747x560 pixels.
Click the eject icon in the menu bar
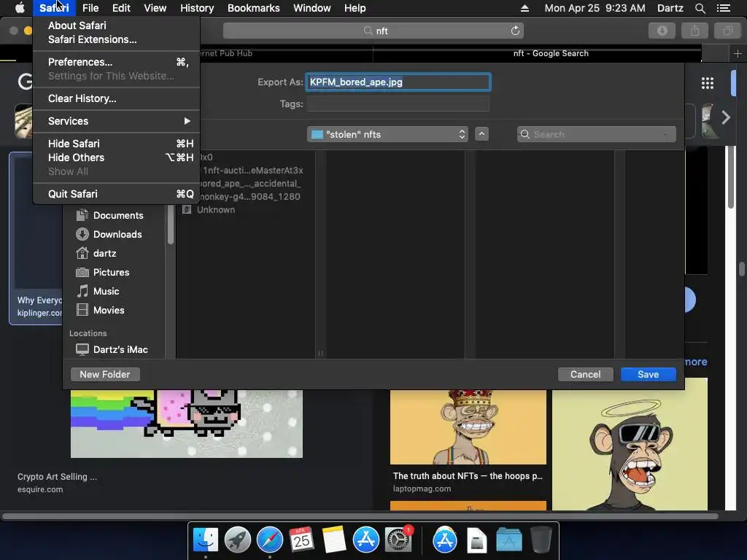click(525, 8)
